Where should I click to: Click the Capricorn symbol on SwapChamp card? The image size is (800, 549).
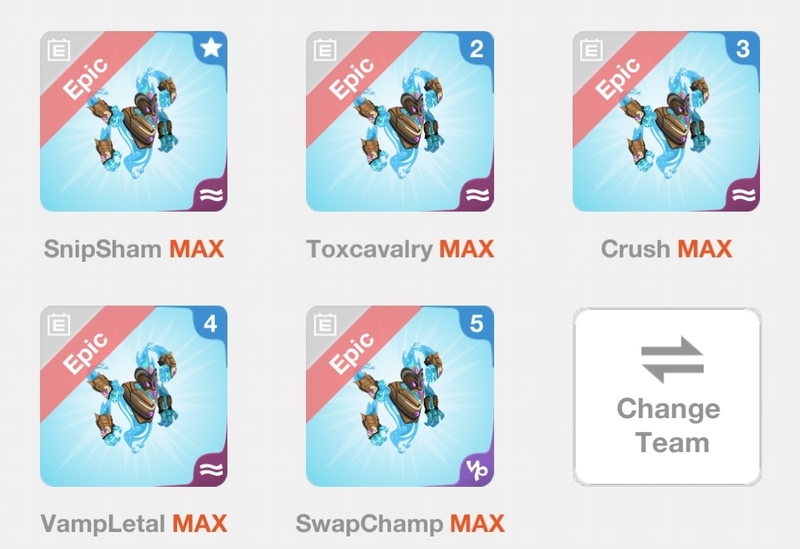pos(477,469)
